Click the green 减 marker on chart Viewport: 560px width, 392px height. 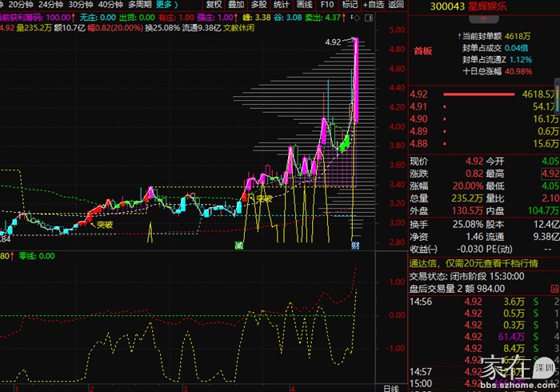pos(238,246)
